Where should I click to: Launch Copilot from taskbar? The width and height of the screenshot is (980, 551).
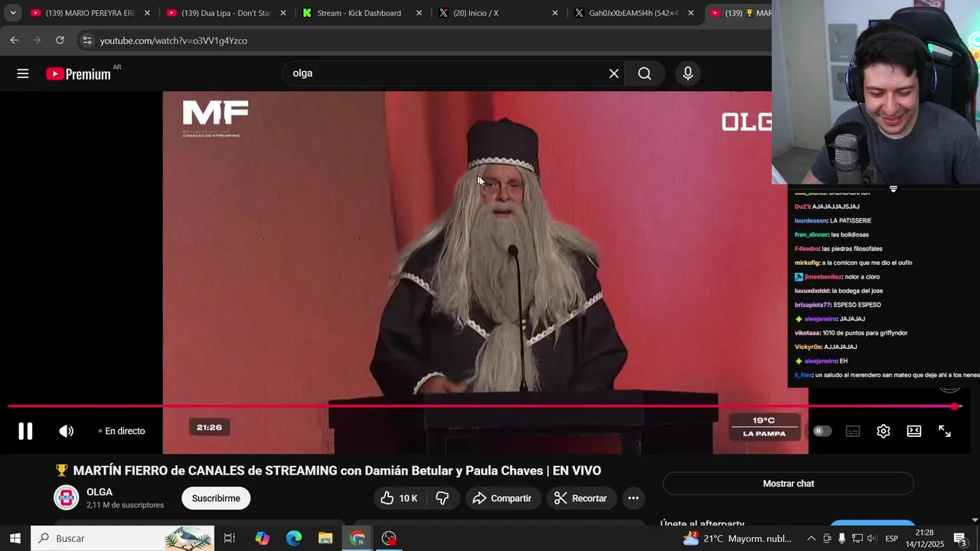(x=263, y=538)
